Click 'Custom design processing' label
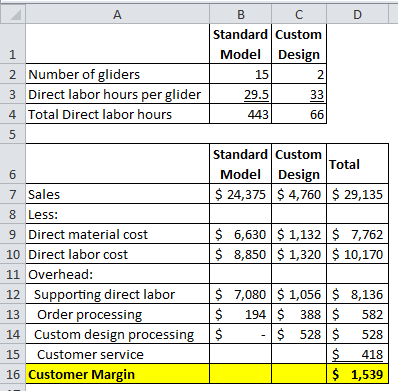This screenshot has width=398, height=391. click(117, 334)
